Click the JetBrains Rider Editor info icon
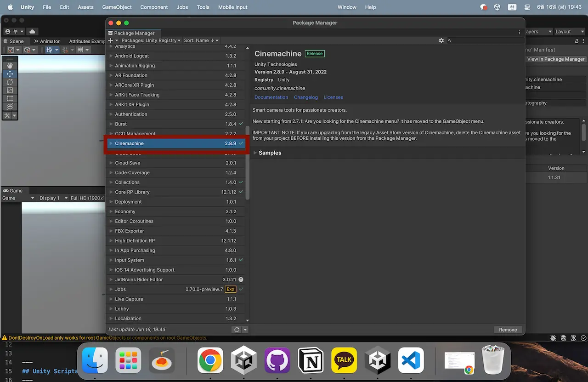This screenshot has width=588, height=382. (x=241, y=279)
